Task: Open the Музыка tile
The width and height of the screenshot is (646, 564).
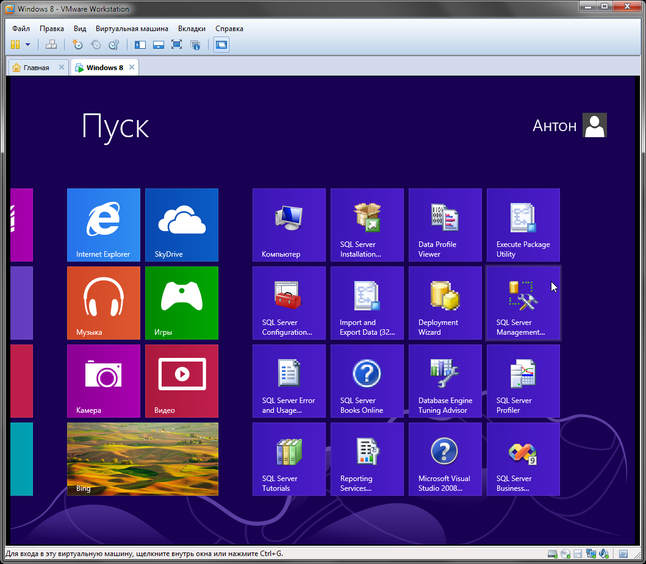Action: click(103, 303)
